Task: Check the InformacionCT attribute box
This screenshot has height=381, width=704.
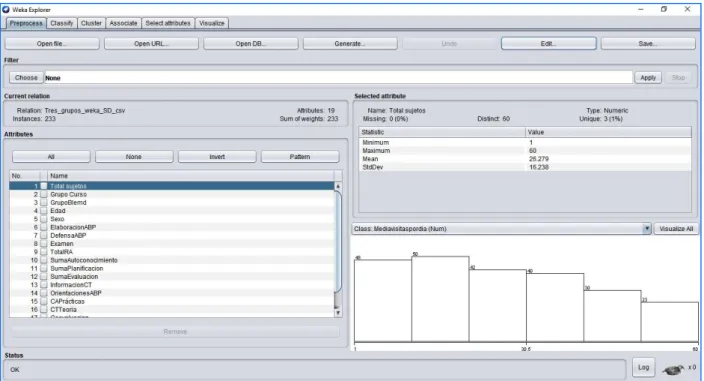Action: (44, 285)
